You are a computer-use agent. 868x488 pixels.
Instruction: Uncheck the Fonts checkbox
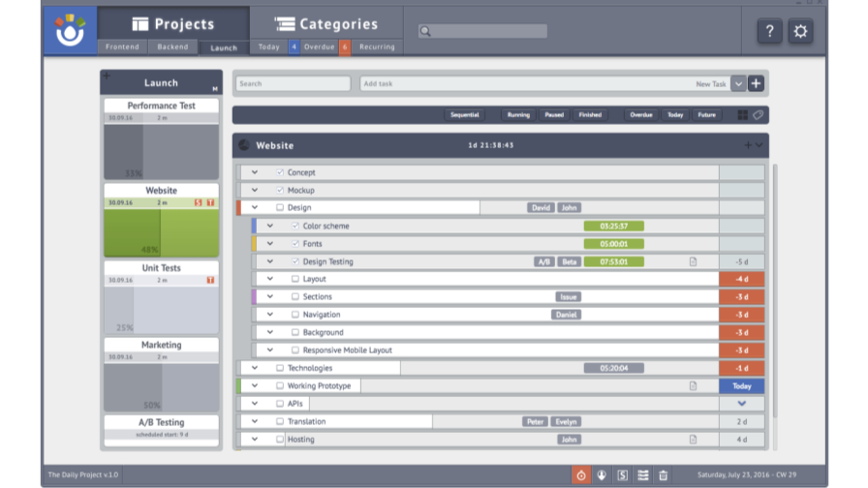(x=295, y=243)
